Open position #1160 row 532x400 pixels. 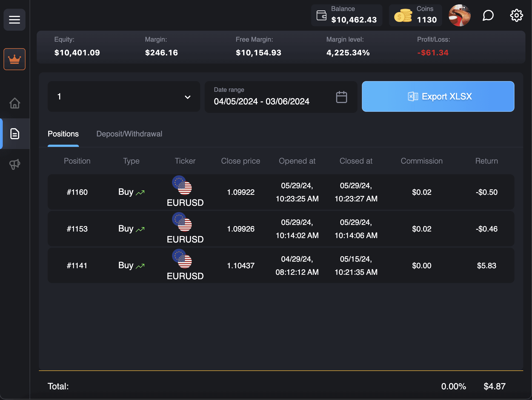point(281,192)
